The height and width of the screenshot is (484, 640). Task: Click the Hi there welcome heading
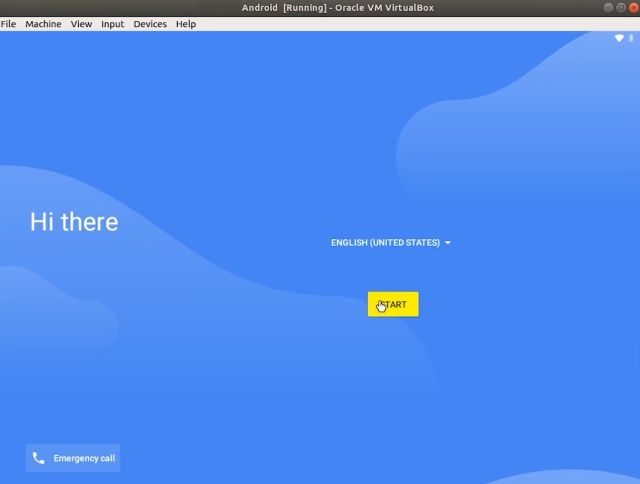pyautogui.click(x=74, y=222)
